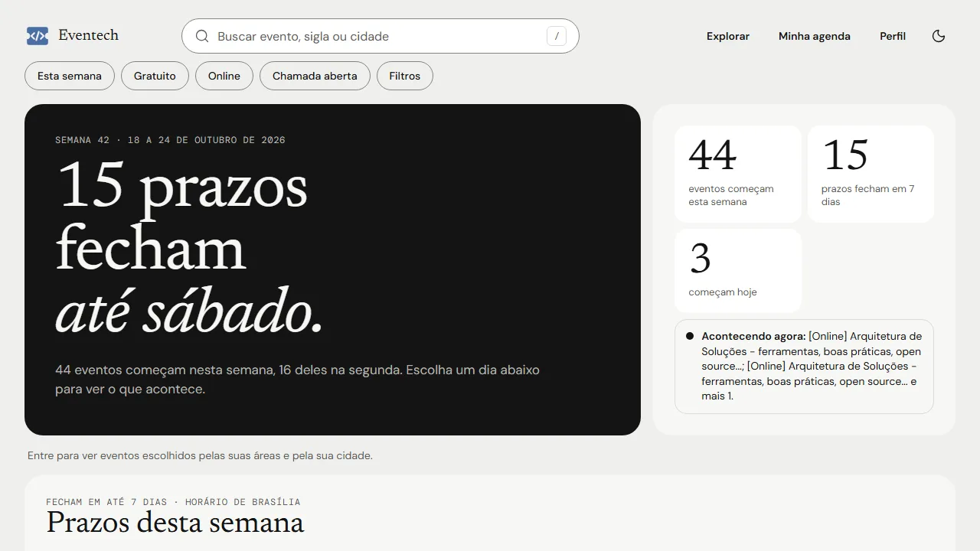The image size is (980, 551).
Task: Select the 15 prazos fecham card
Action: (871, 174)
